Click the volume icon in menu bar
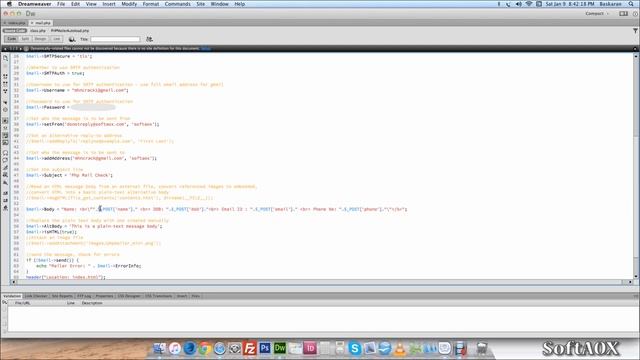 click(518, 4)
